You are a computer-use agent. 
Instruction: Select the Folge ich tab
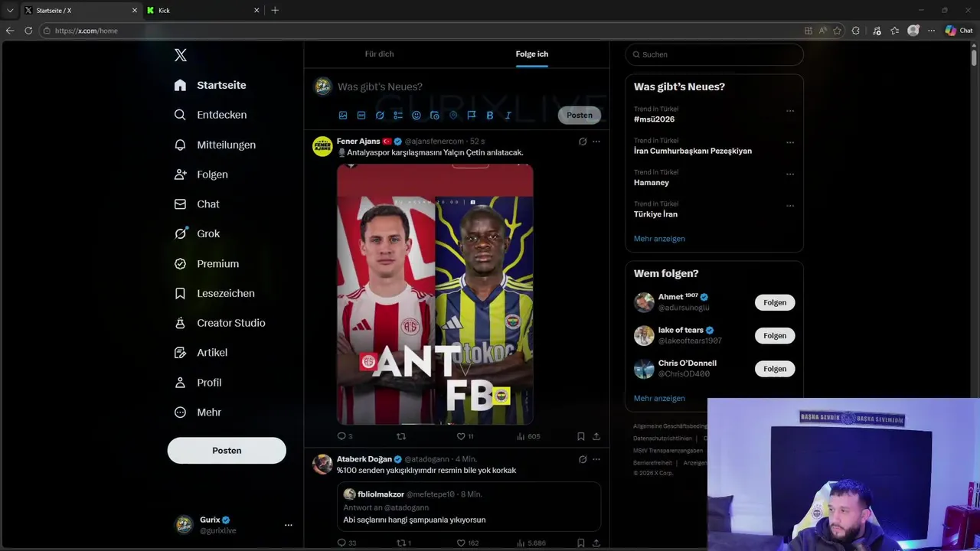click(531, 54)
